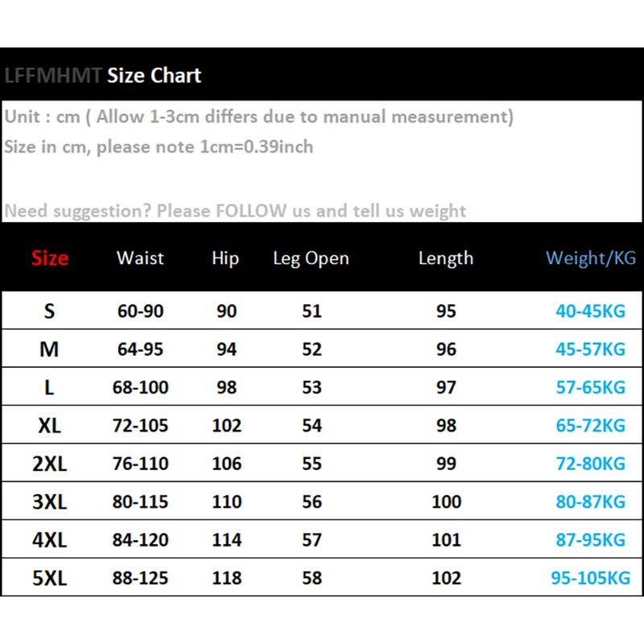The image size is (644, 644).
Task: Click the 'Size Chart' title text
Action: (x=154, y=76)
